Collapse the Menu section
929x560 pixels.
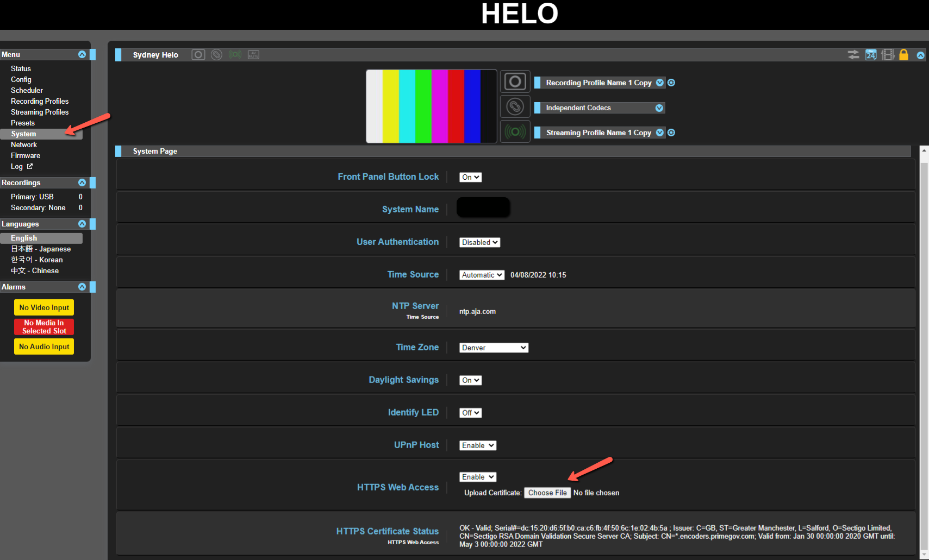(82, 54)
